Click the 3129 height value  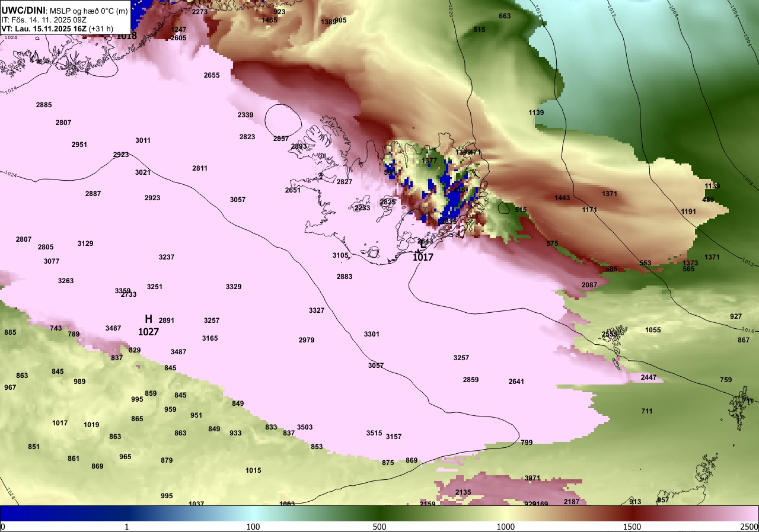tap(85, 243)
